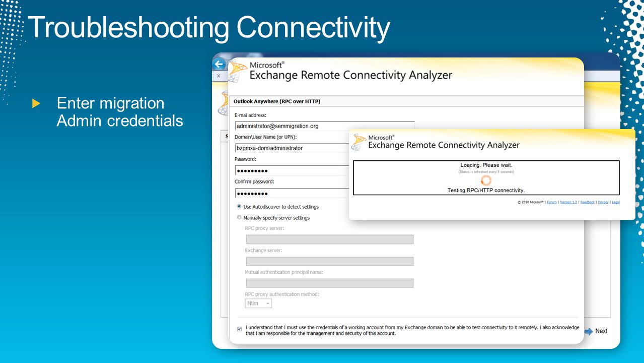Screen dimensions: 644x363
Task: Click the Next link text
Action: [x=601, y=331]
